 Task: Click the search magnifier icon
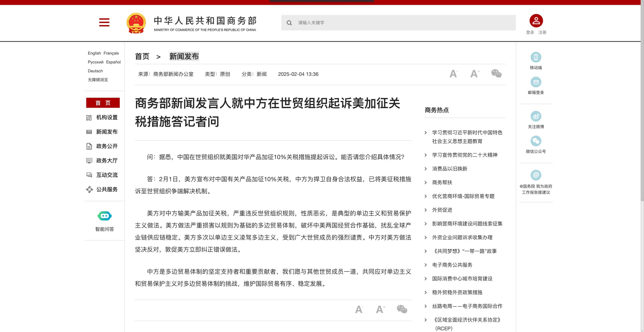pos(289,23)
